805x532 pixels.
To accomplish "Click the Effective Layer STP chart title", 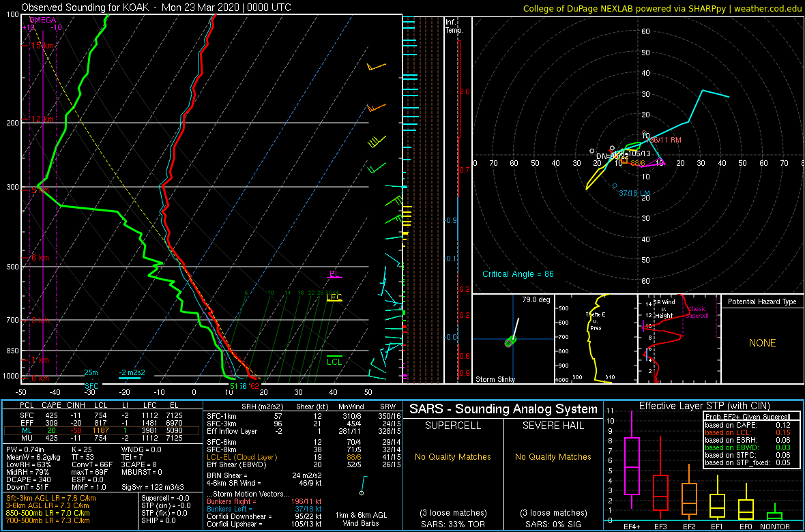I will (x=703, y=407).
